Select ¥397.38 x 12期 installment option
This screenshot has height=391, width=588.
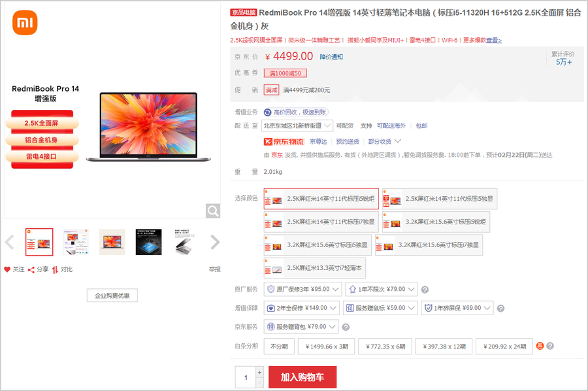[x=444, y=347]
